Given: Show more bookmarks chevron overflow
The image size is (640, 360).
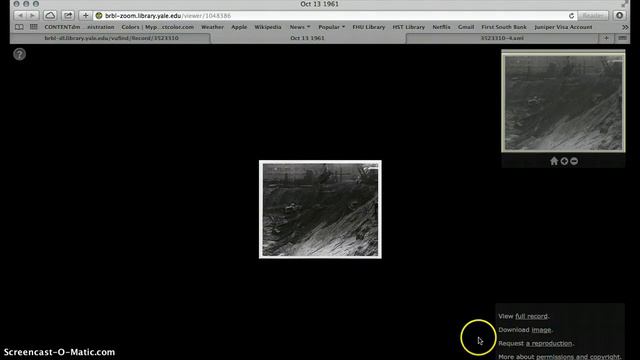Looking at the screenshot, I should pyautogui.click(x=624, y=27).
